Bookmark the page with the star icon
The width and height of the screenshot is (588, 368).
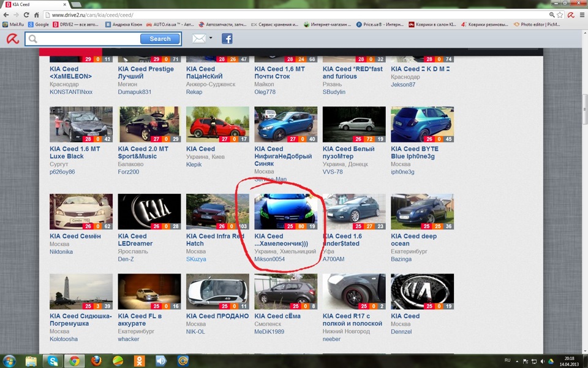tap(560, 15)
